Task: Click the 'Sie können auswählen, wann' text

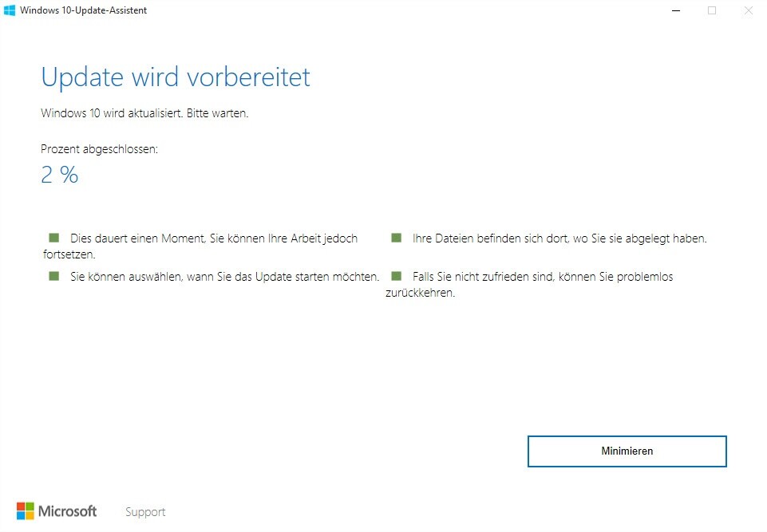Action: click(x=224, y=277)
